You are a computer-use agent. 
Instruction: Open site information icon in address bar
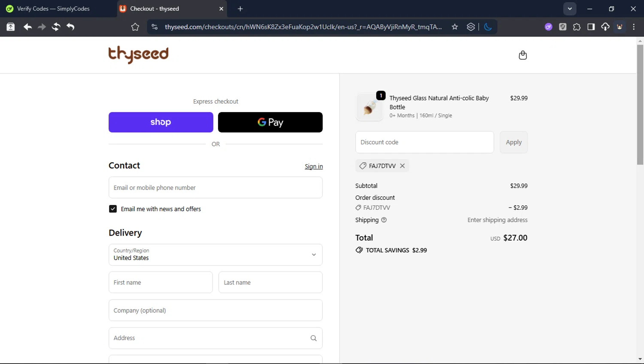point(154,27)
